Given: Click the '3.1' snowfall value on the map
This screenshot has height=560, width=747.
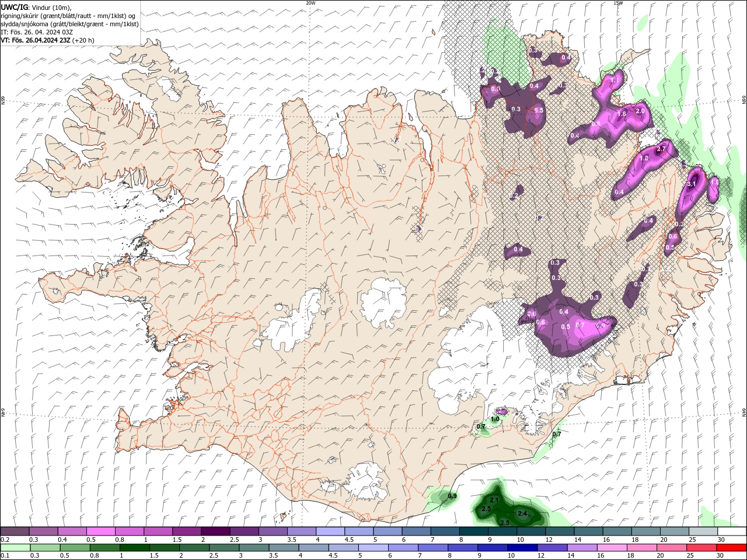Looking at the screenshot, I should pos(692,184).
